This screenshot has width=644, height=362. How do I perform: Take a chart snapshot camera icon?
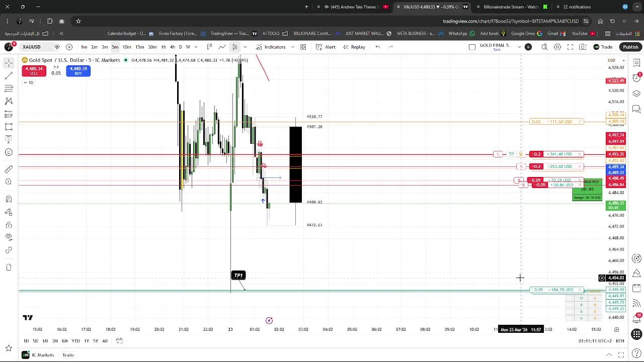tap(583, 47)
